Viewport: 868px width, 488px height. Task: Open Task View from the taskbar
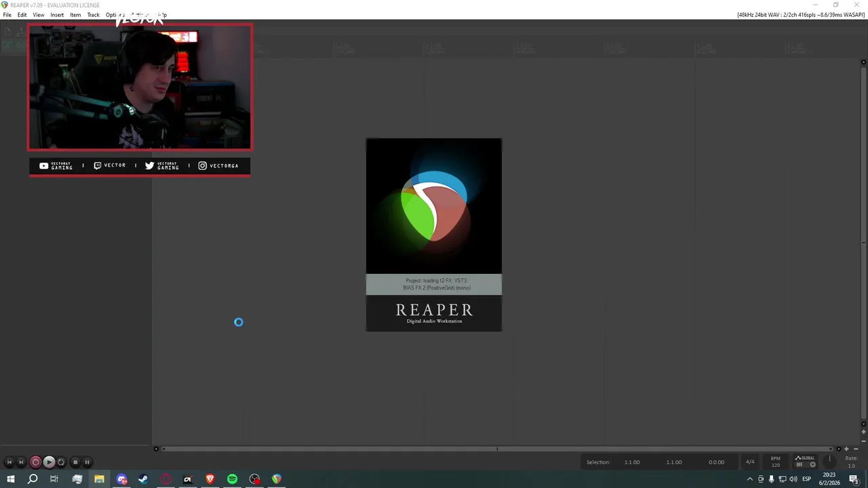54,479
